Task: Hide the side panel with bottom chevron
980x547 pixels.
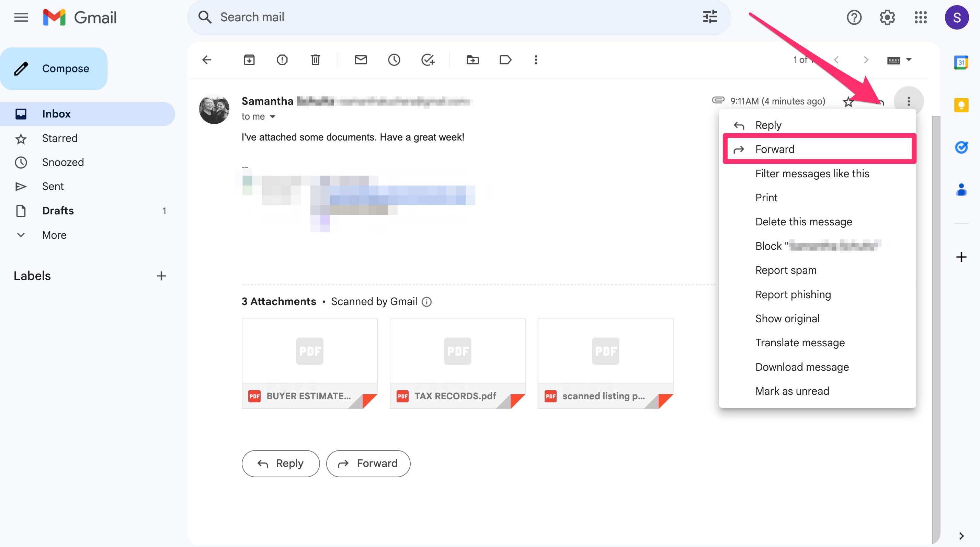Action: [x=961, y=536]
